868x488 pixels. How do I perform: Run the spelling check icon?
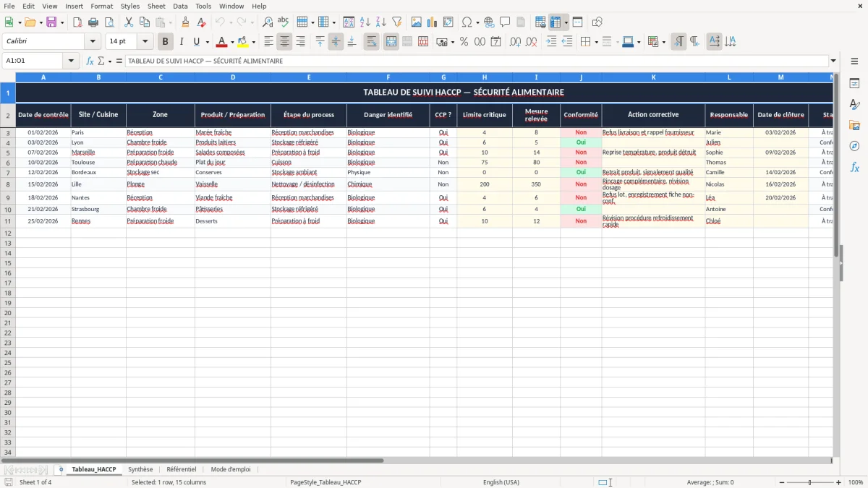point(284,22)
